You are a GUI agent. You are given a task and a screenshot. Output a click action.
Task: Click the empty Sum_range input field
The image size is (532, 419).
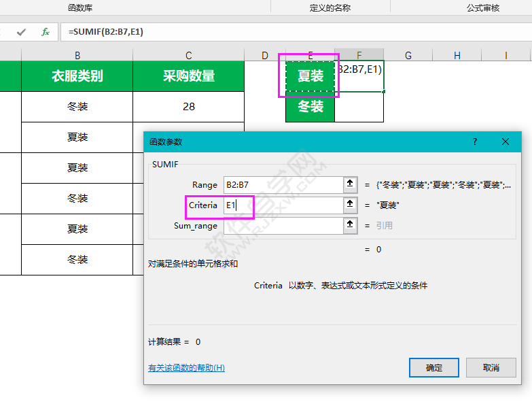283,225
